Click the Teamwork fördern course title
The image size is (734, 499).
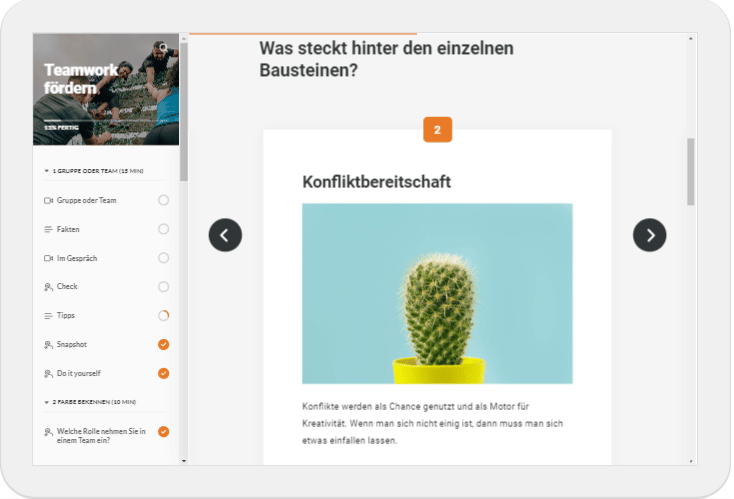click(x=81, y=79)
